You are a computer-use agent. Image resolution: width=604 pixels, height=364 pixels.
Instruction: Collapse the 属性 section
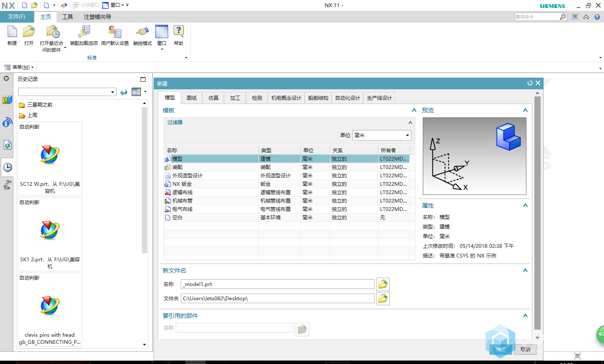525,205
